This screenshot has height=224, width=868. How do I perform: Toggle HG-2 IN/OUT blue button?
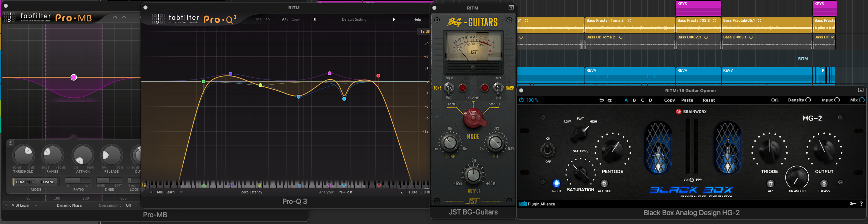coord(556,184)
